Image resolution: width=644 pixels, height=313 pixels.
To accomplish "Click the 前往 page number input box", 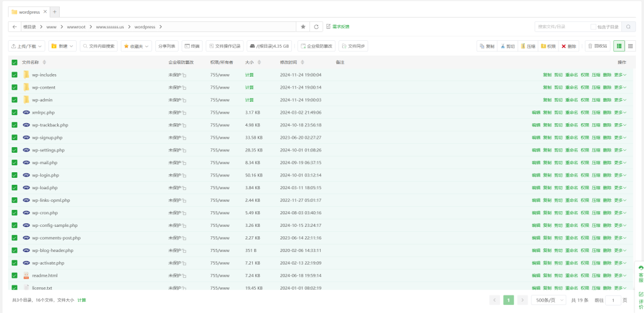I will [614, 300].
